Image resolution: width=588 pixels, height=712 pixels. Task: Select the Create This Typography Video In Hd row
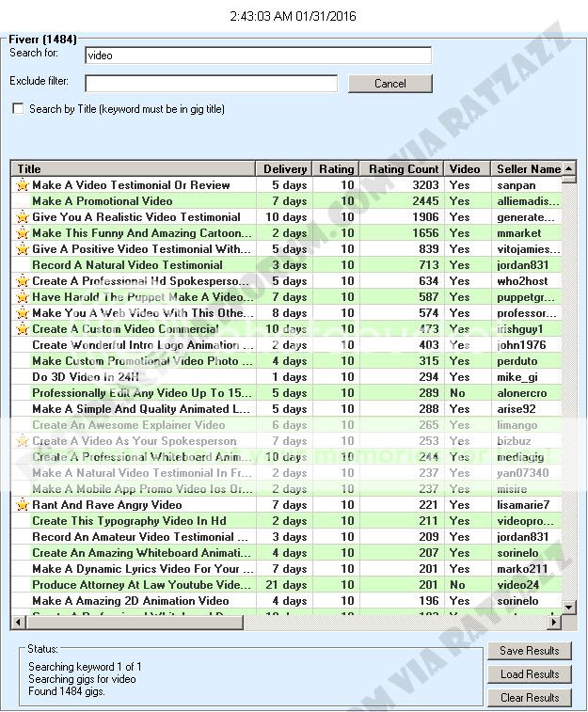287,521
